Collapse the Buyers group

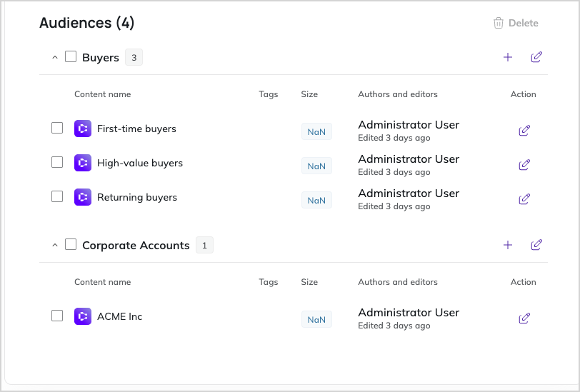pyautogui.click(x=55, y=57)
